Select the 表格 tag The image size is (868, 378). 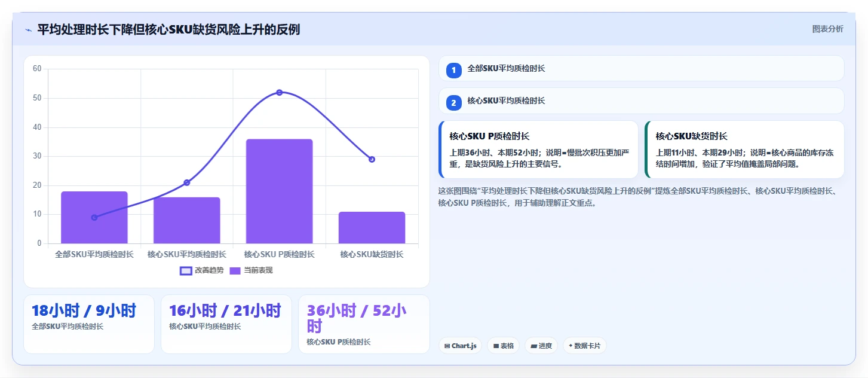[x=503, y=346]
